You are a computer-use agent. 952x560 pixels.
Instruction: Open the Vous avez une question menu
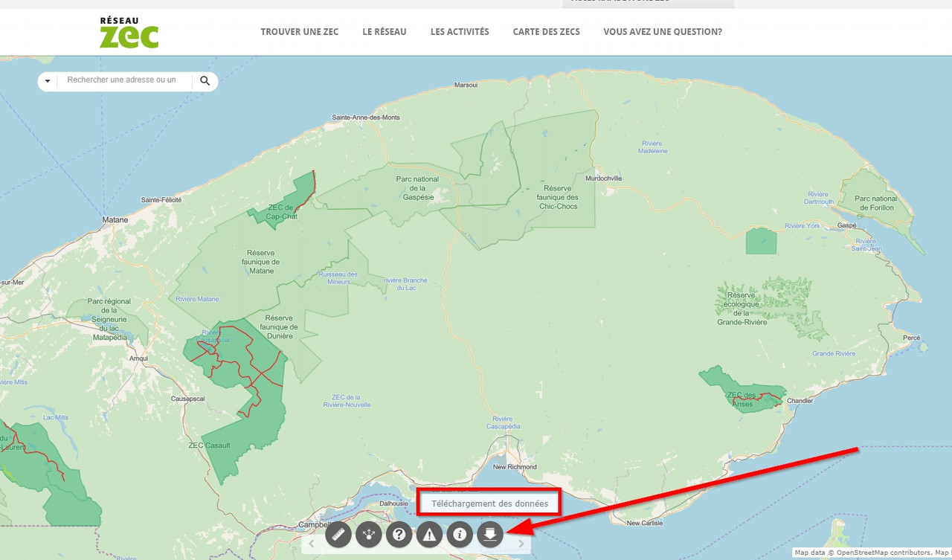(663, 32)
